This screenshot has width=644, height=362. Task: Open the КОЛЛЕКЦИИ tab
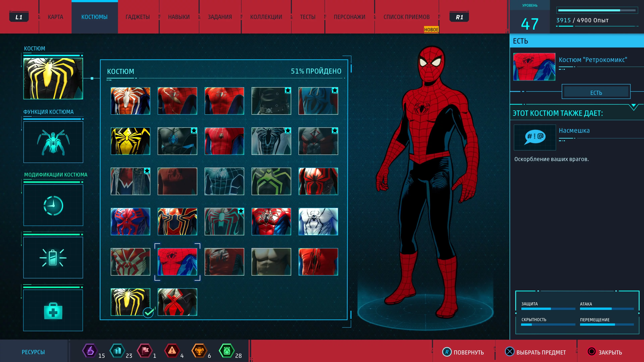[266, 17]
